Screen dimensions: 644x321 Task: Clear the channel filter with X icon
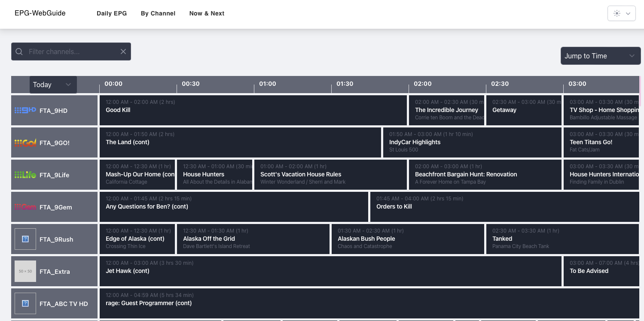123,51
